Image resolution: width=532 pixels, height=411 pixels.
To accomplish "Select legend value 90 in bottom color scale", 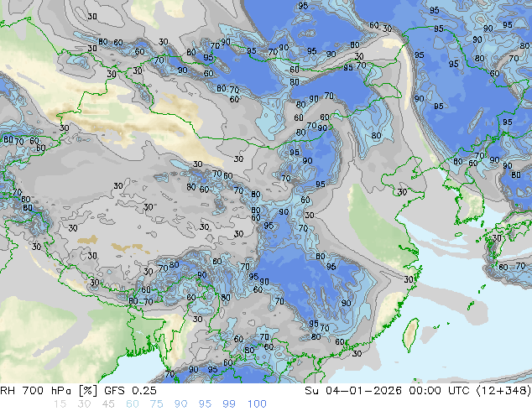I will tap(181, 404).
